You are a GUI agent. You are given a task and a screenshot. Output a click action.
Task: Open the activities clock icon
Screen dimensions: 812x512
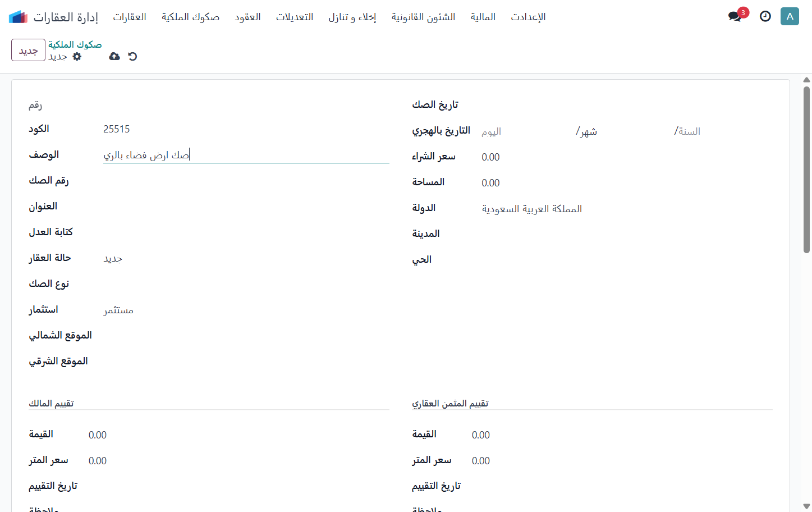click(765, 16)
